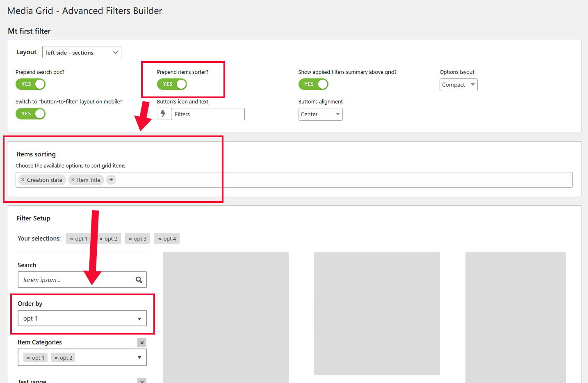Open the Button's alignment 'Center' dropdown

tap(320, 114)
